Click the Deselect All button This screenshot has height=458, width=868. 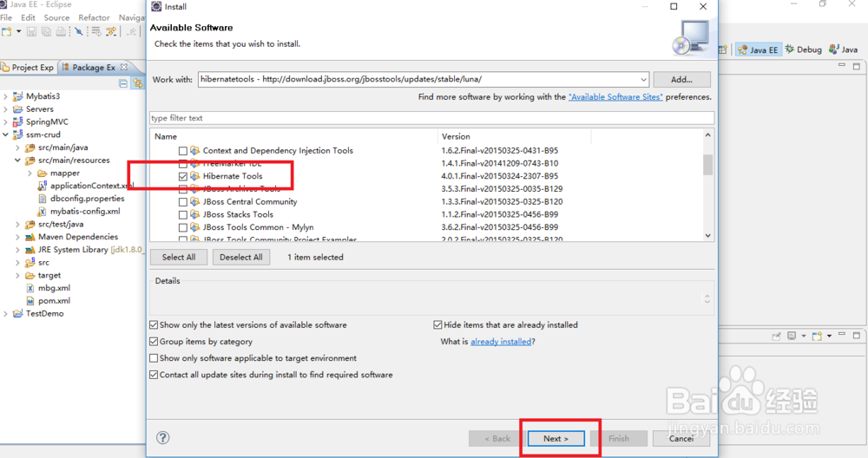click(240, 258)
